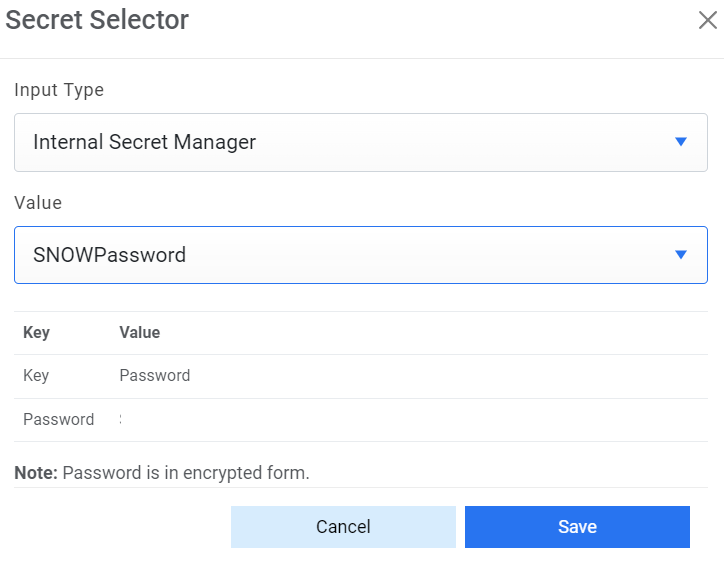Click the Password label in second row

click(58, 420)
